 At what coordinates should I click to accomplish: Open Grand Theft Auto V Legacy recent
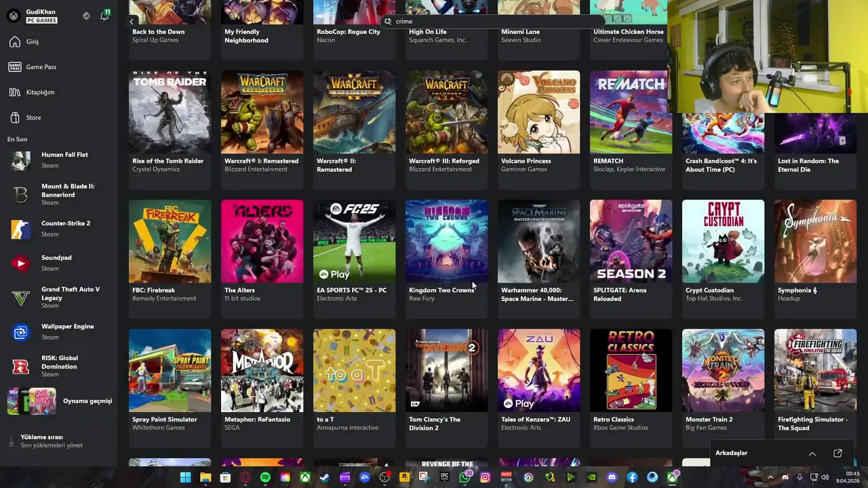[x=58, y=298]
